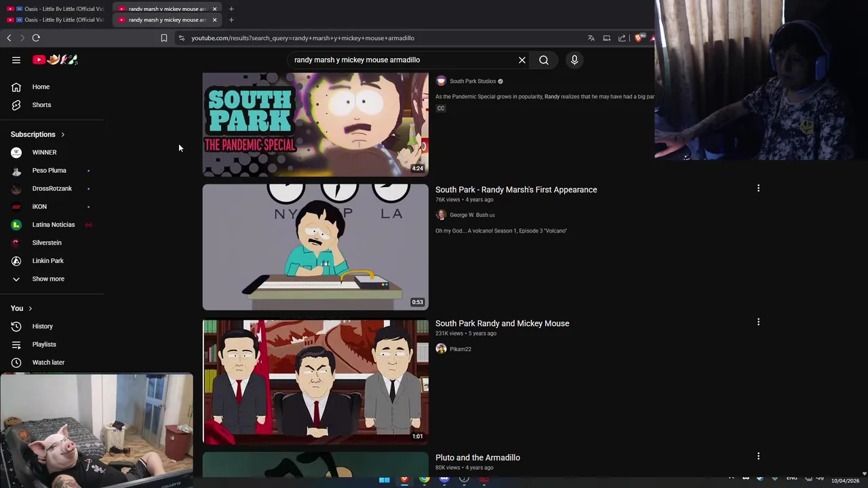Screen dimensions: 868x488
Task: Click the ENG language indicator in tray
Action: pos(791,479)
